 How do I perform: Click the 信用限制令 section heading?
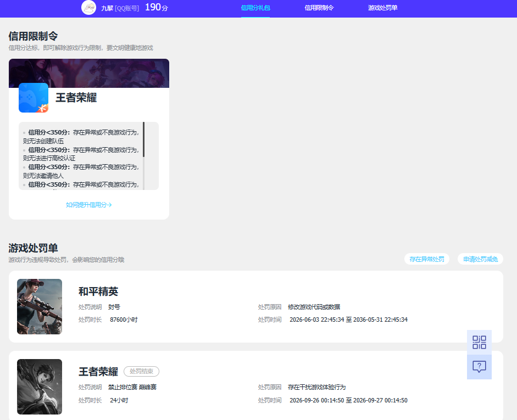tap(33, 36)
